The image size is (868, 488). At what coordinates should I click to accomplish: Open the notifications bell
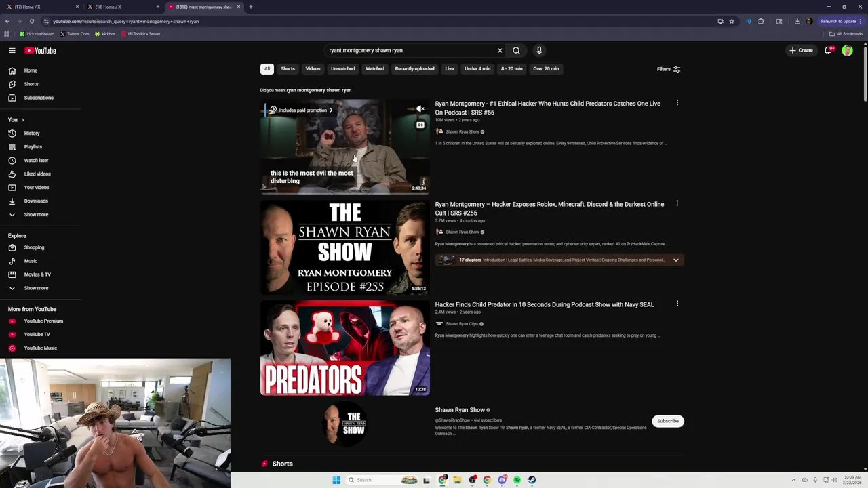[x=827, y=50]
